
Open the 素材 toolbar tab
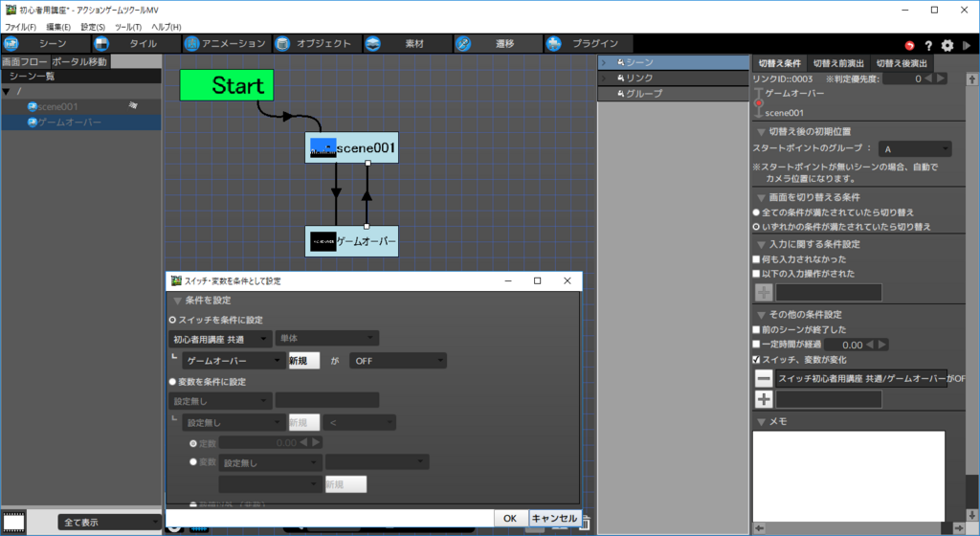(x=407, y=44)
